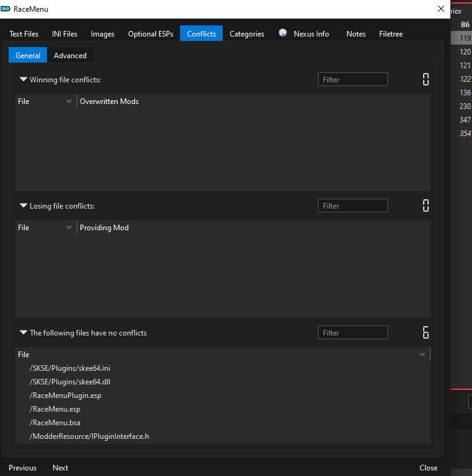Select /ModderResource/IPluginInterface.h file row
The height and width of the screenshot is (476, 472).
(223, 436)
